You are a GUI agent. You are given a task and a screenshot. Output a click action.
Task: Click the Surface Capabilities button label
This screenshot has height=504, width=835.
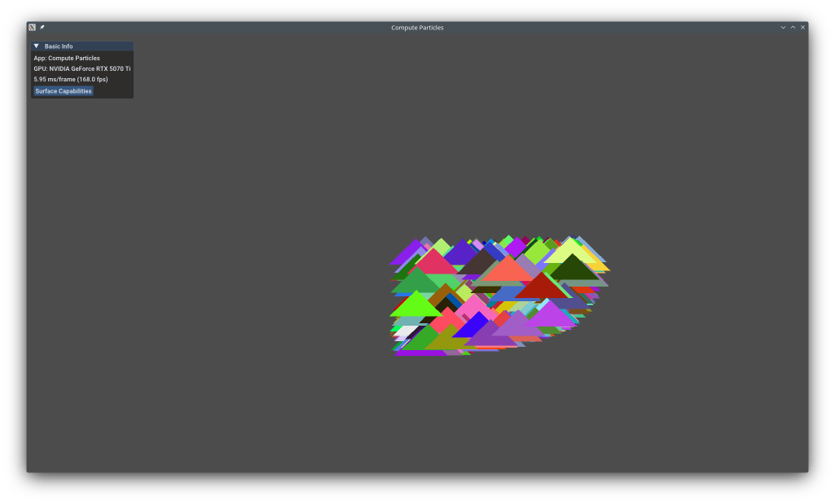[x=63, y=91]
